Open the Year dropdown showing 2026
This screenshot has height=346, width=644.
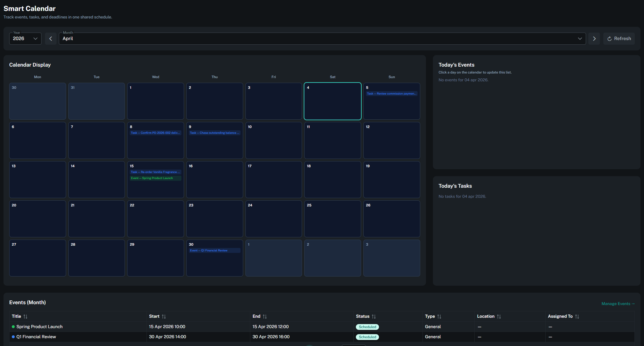pos(25,39)
